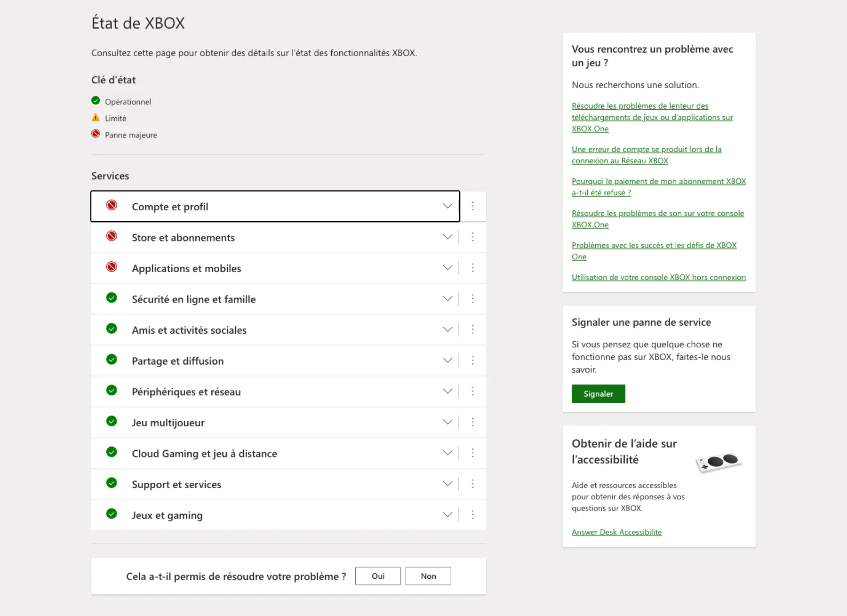This screenshot has height=616, width=847.
Task: Select the Support et services row label
Action: coord(176,484)
